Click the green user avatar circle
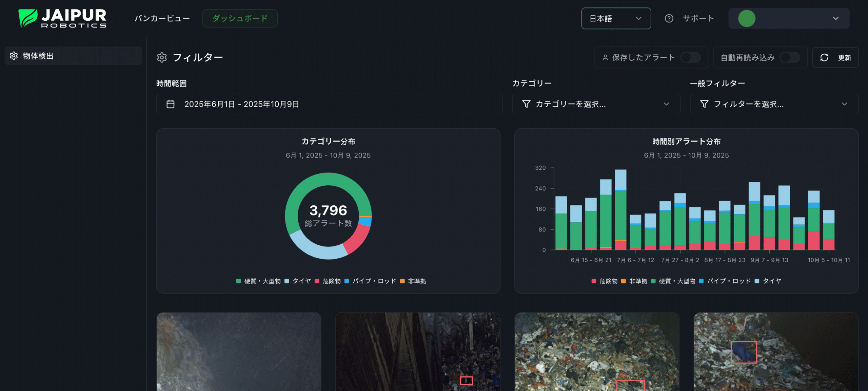 tap(747, 18)
